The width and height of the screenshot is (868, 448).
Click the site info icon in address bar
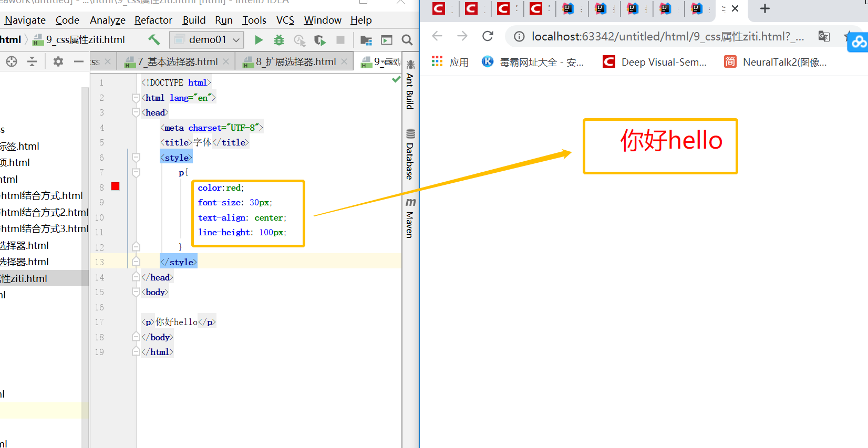(519, 36)
